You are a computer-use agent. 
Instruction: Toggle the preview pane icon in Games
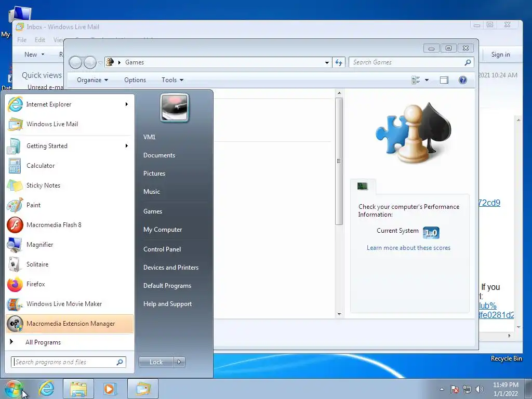444,80
